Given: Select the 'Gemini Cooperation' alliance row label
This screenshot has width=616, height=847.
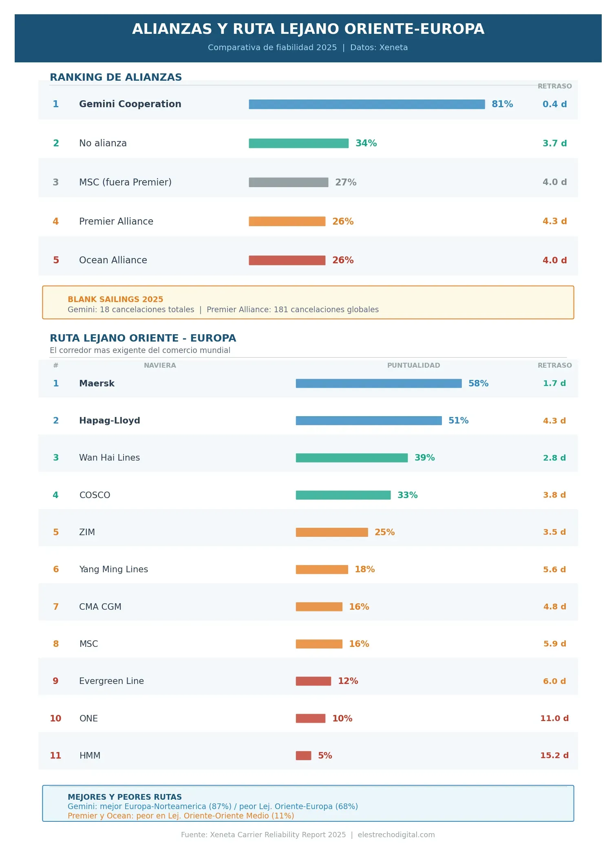Looking at the screenshot, I should [x=130, y=104].
